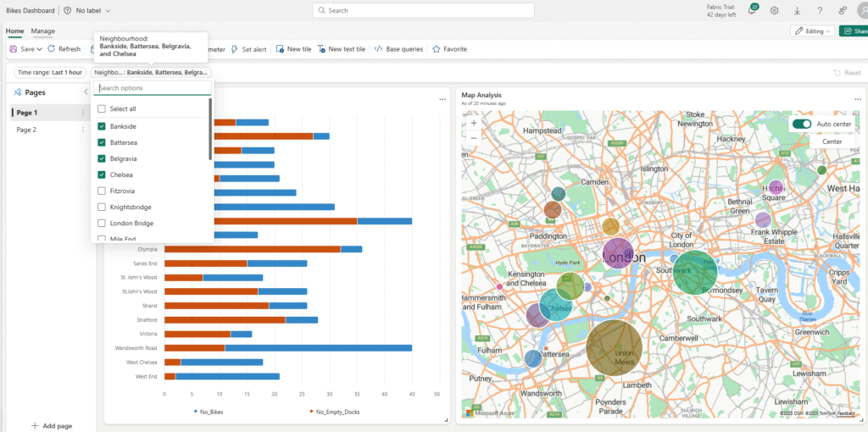
Task: Zoom in on the map
Action: click(473, 123)
